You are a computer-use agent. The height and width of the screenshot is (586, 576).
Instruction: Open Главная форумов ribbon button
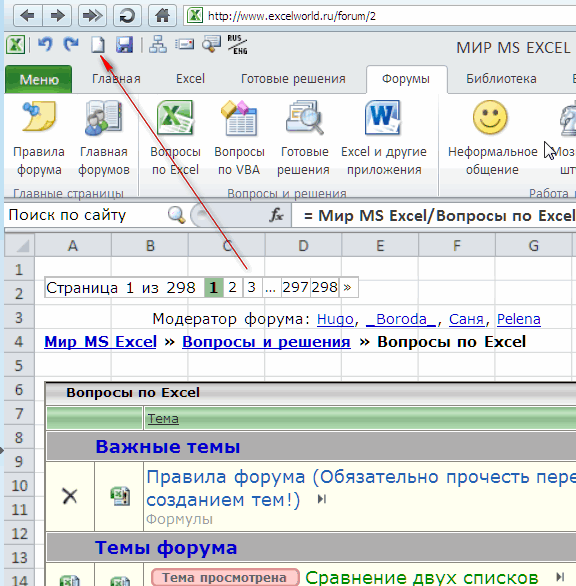pos(104,138)
